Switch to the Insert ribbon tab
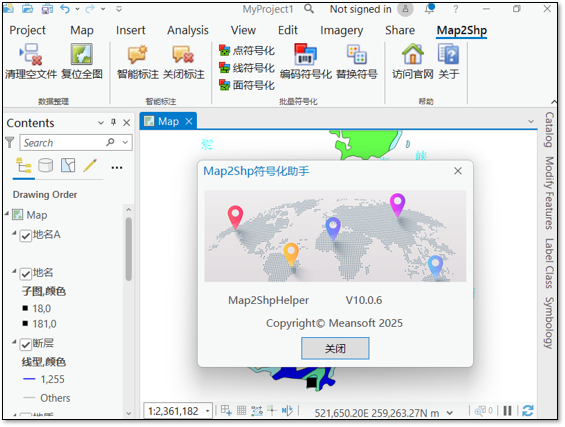 130,30
